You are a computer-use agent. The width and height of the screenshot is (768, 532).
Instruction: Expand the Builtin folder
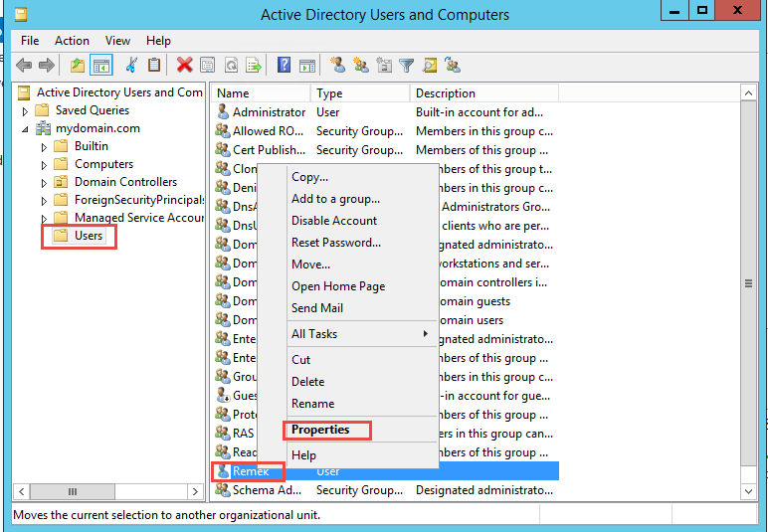(x=44, y=147)
